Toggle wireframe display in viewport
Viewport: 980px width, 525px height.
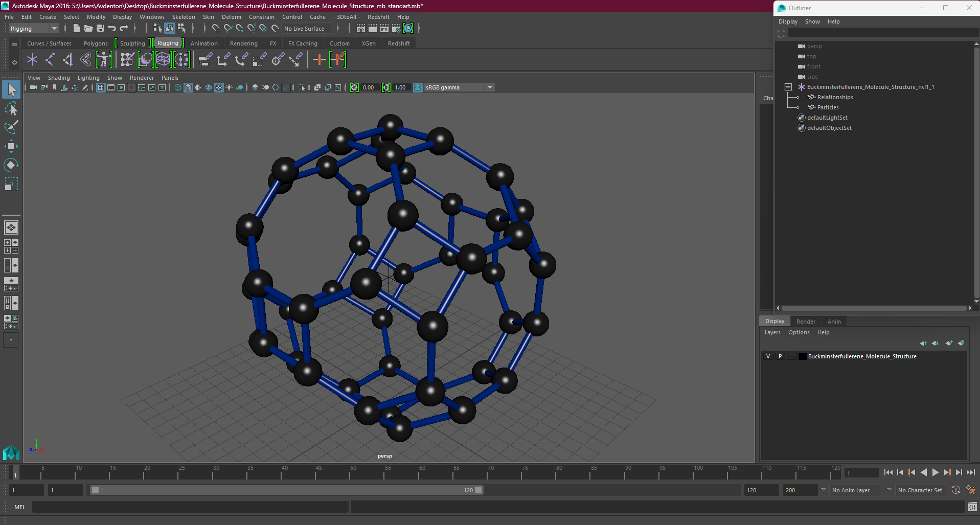[x=177, y=87]
